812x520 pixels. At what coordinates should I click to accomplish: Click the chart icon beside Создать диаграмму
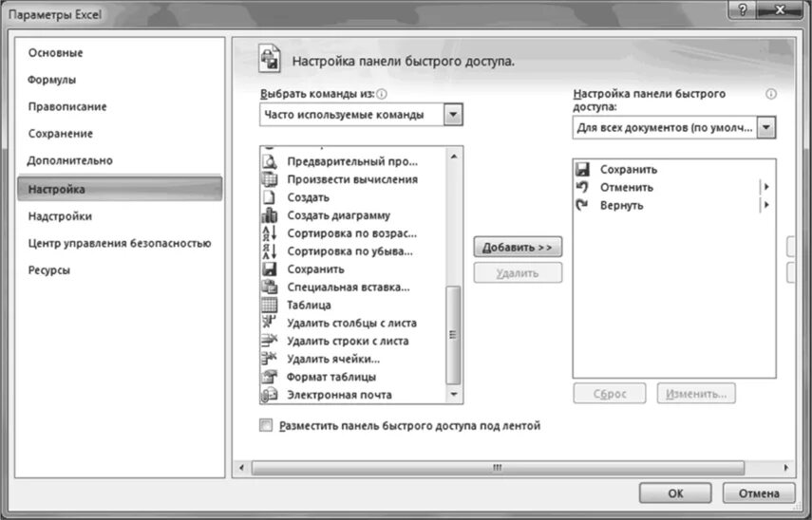point(270,215)
